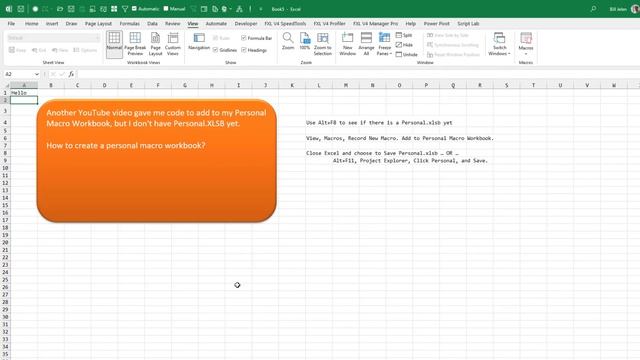The image size is (640, 360).
Task: Select column K header
Action: pyautogui.click(x=292, y=85)
